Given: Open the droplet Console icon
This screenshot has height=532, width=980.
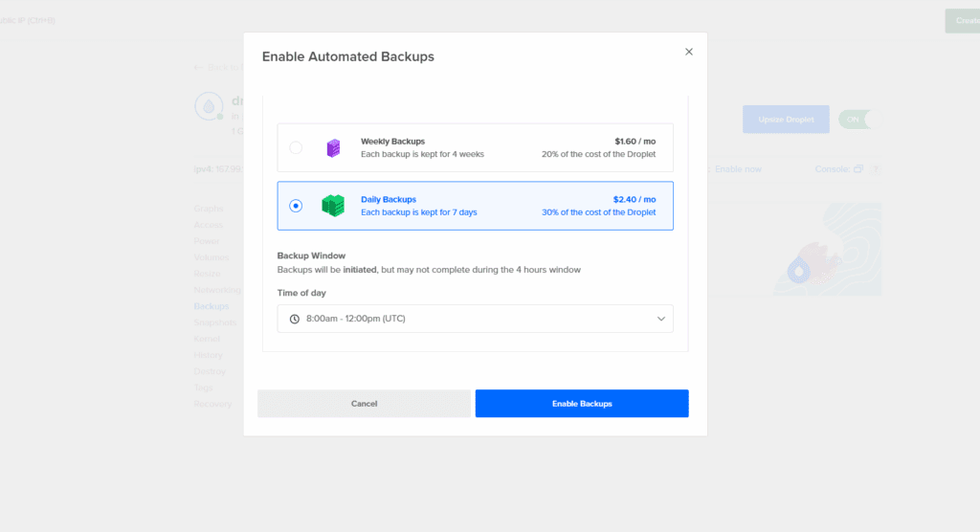Looking at the screenshot, I should coord(858,169).
